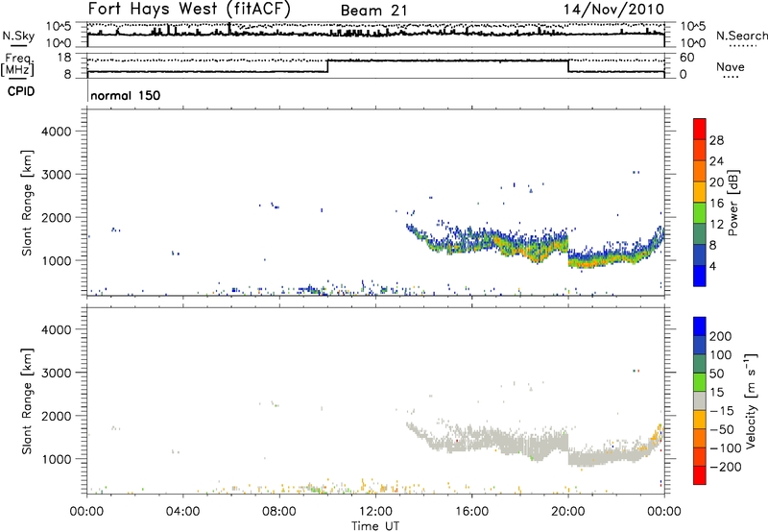Click the gray band of velocity colorbar
The width and height of the screenshot is (768, 532).
pos(700,401)
